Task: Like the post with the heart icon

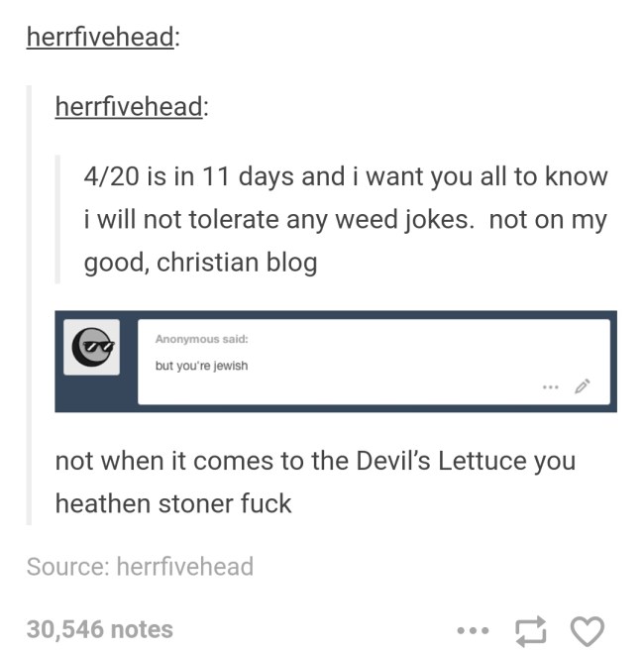Action: coord(587,630)
